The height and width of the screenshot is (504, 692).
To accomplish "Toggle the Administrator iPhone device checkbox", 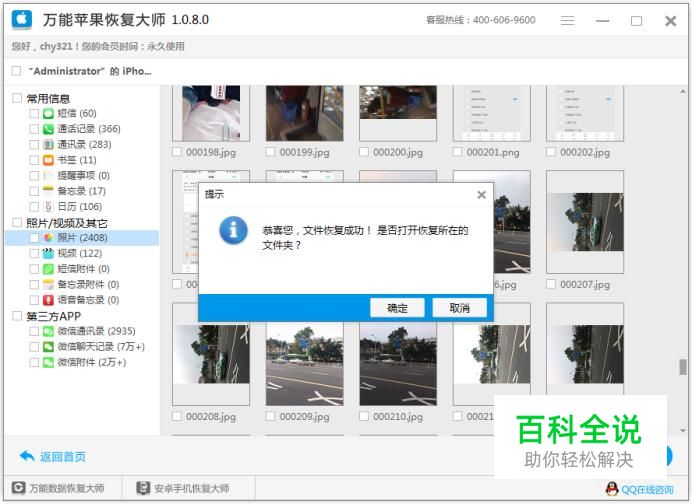I will 16,71.
